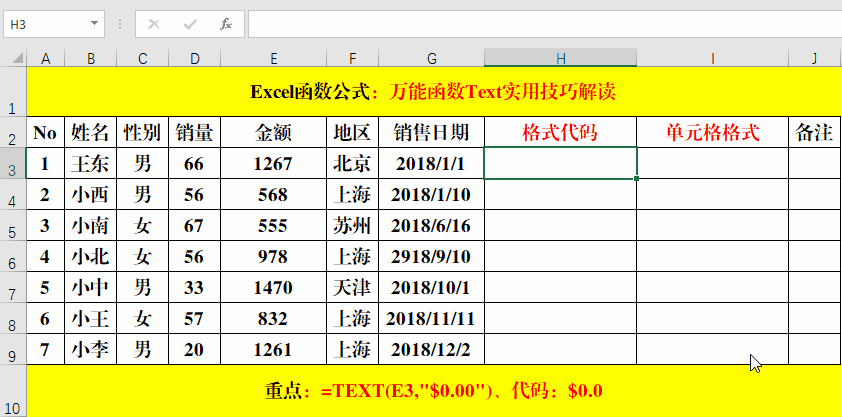Select column D header
842x417 pixels.
pos(194,58)
